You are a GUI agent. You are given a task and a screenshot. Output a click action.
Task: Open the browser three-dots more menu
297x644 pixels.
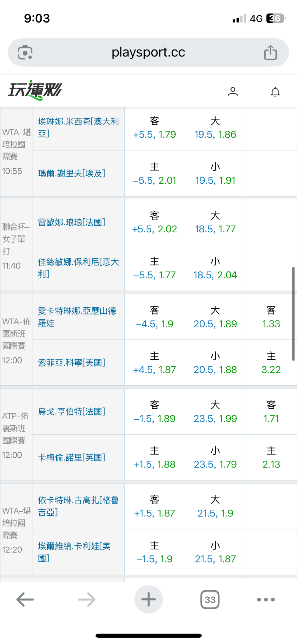(266, 599)
